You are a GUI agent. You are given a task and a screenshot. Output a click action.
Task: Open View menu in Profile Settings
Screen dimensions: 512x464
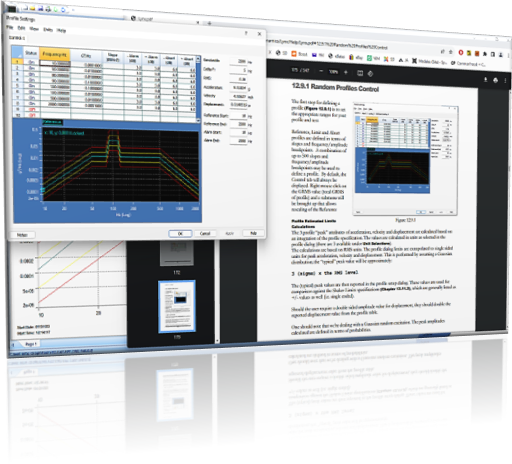coord(34,29)
